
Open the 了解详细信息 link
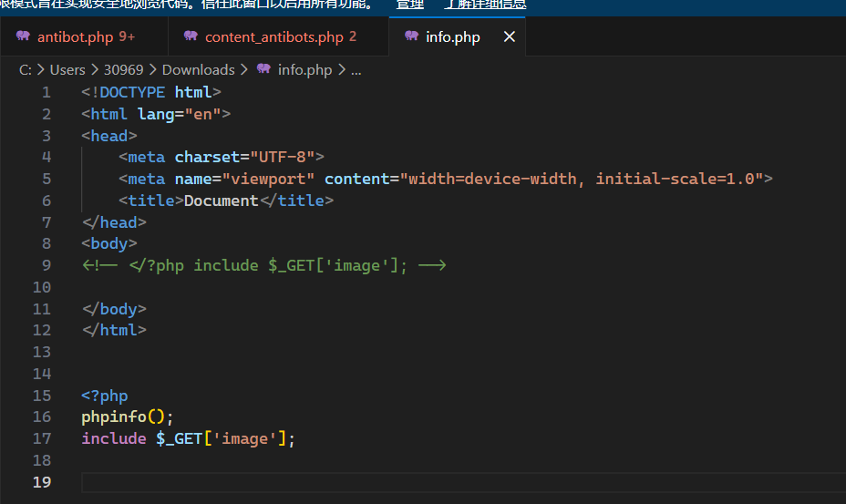pyautogui.click(x=485, y=5)
